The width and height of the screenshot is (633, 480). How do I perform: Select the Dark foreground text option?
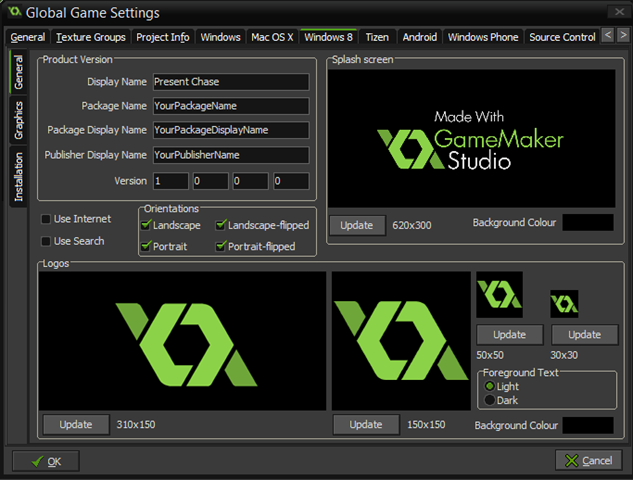point(490,400)
